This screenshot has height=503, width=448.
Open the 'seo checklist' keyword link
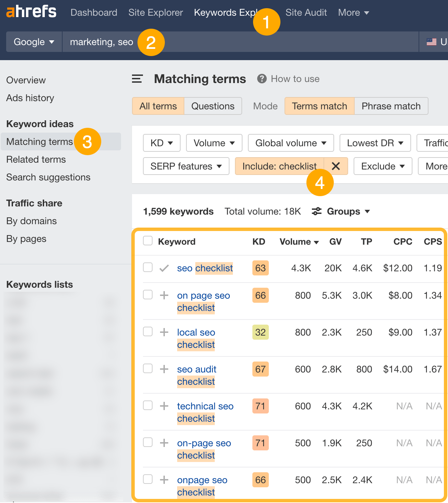(205, 268)
